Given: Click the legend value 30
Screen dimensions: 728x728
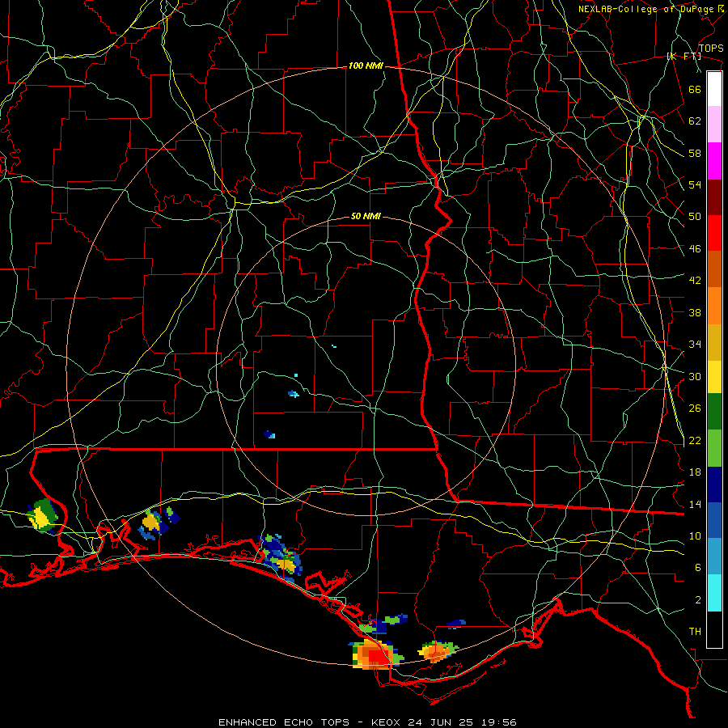Looking at the screenshot, I should point(695,376).
